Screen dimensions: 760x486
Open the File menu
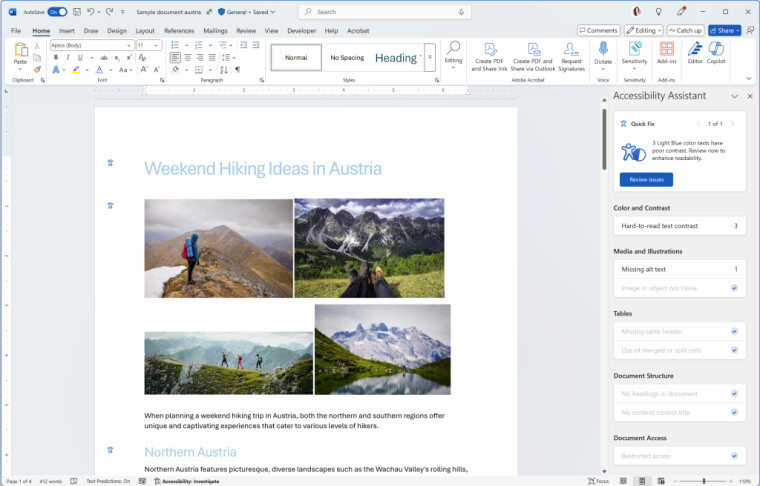click(x=16, y=31)
